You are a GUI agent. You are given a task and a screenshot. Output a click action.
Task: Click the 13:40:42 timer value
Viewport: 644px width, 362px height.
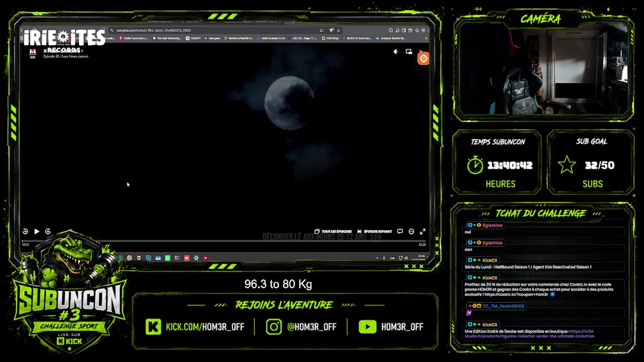[x=510, y=165]
